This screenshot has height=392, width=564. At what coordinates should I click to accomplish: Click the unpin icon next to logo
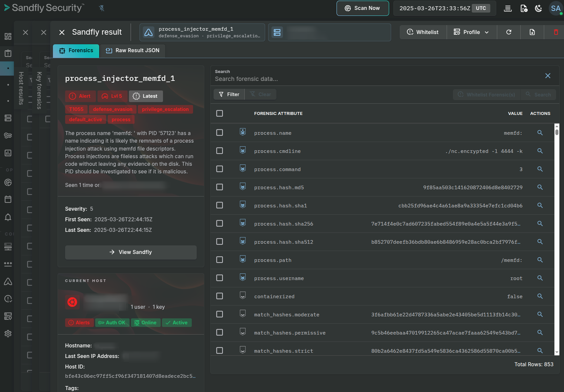[x=101, y=8]
